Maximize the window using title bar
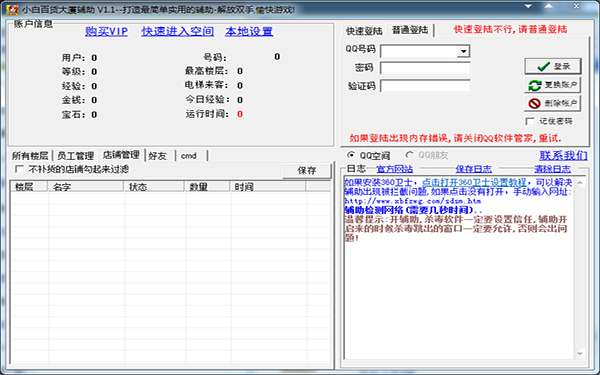 pos(549,6)
